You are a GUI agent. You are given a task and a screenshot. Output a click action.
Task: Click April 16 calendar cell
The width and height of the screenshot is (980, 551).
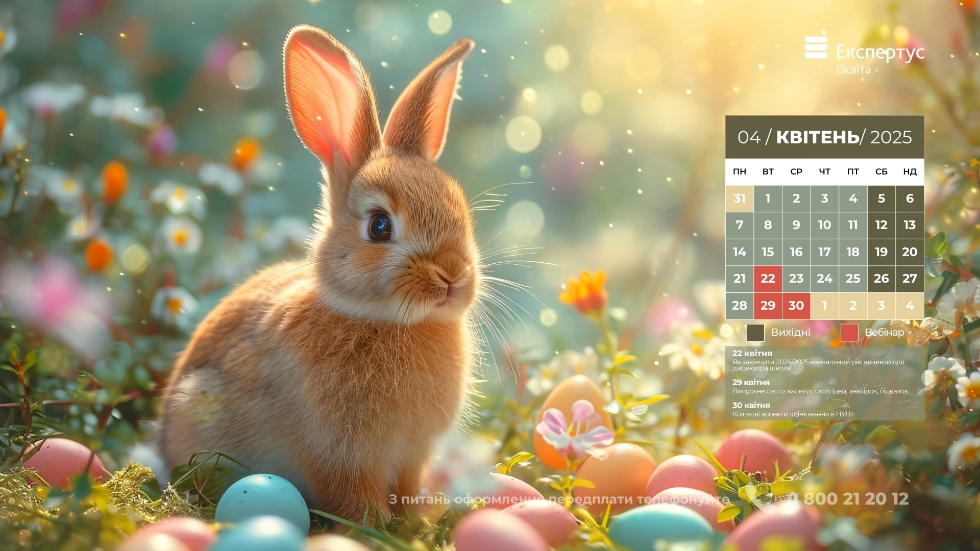click(x=796, y=252)
